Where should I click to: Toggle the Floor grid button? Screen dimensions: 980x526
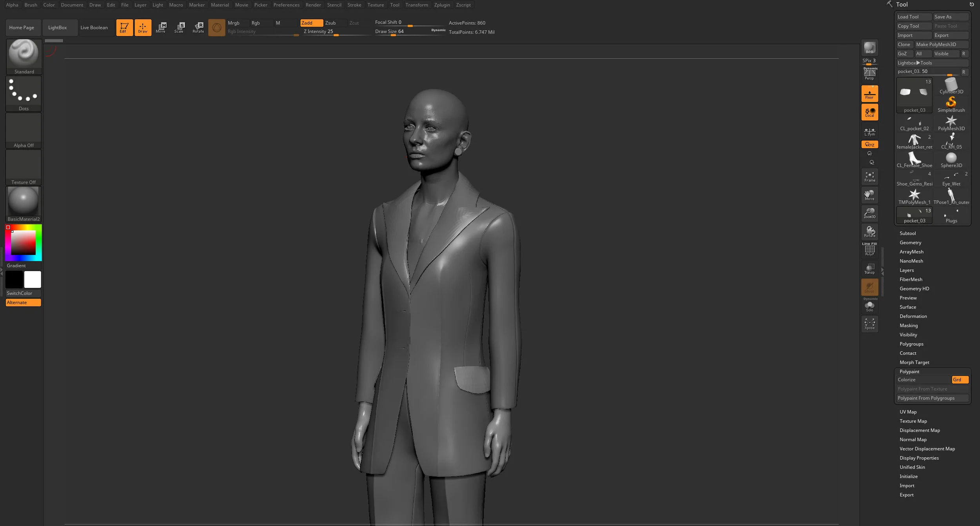(x=869, y=94)
